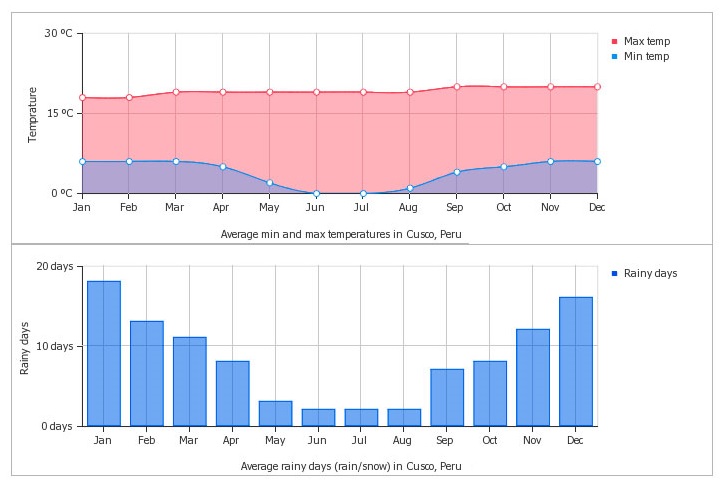Click the blue Rainy days legend marker
Viewport: 723px width, 484px height.
tap(615, 273)
